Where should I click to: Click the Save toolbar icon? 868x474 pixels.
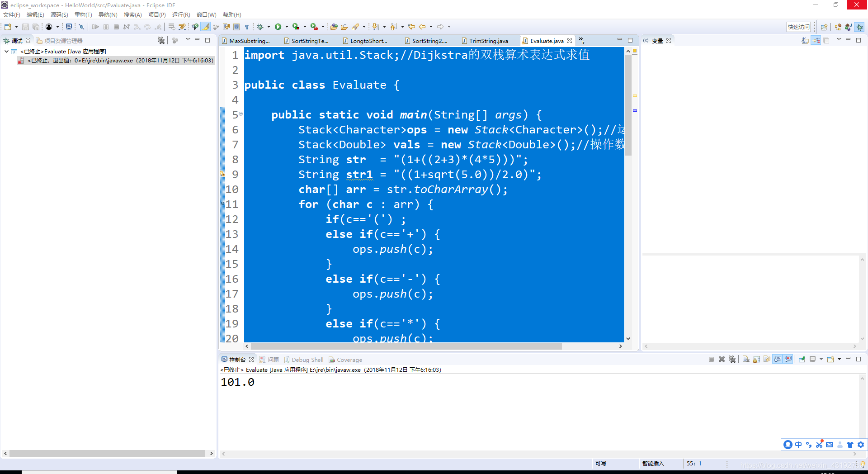tap(25, 27)
